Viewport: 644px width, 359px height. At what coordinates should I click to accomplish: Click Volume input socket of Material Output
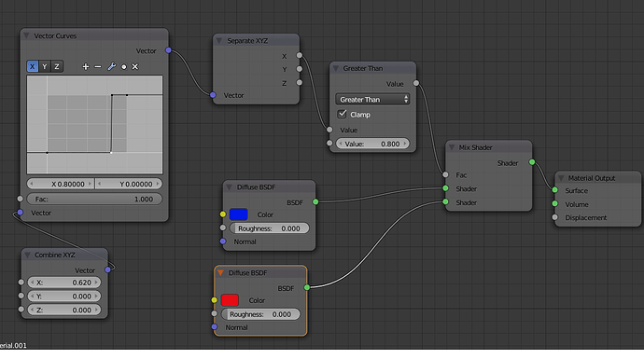click(x=555, y=203)
